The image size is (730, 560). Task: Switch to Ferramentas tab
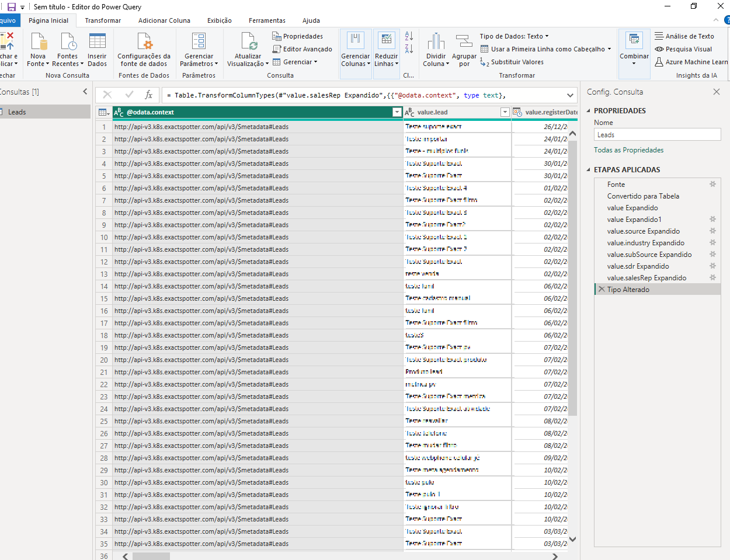[x=267, y=20]
